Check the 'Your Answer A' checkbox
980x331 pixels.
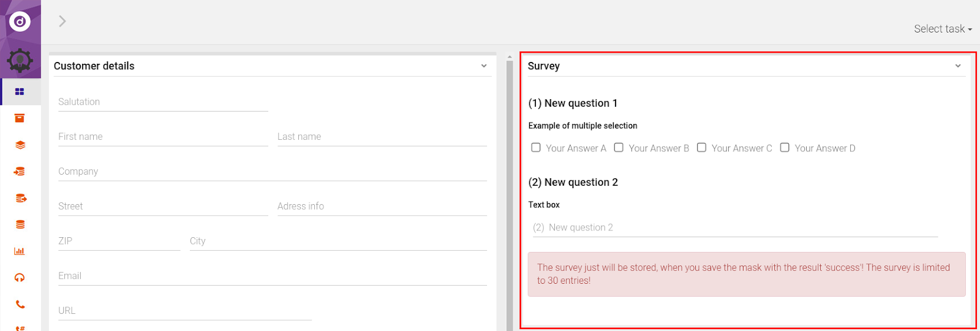pos(536,148)
